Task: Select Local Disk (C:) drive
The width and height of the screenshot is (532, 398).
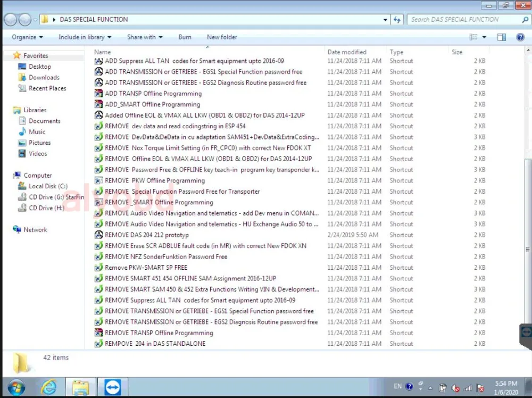Action: click(x=48, y=186)
